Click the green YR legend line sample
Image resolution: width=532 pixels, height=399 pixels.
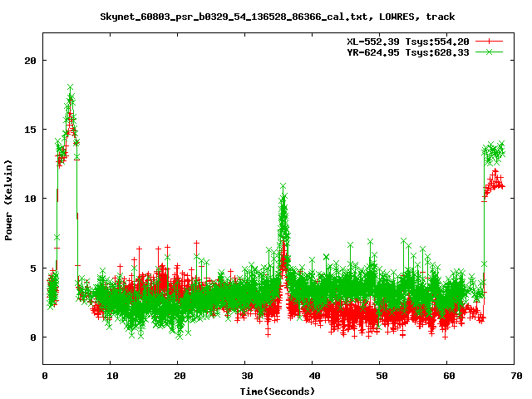pos(489,52)
